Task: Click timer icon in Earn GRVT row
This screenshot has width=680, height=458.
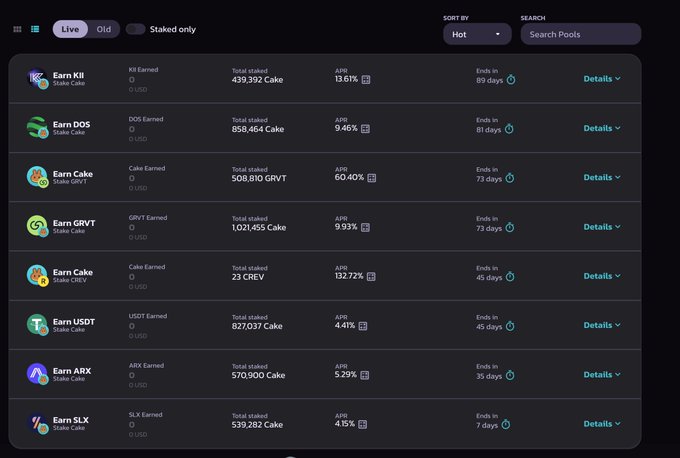Action: [510, 227]
